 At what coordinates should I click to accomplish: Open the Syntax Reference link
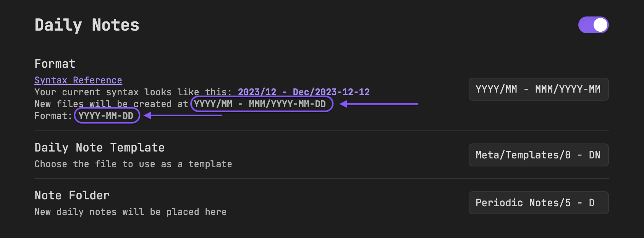coord(78,80)
